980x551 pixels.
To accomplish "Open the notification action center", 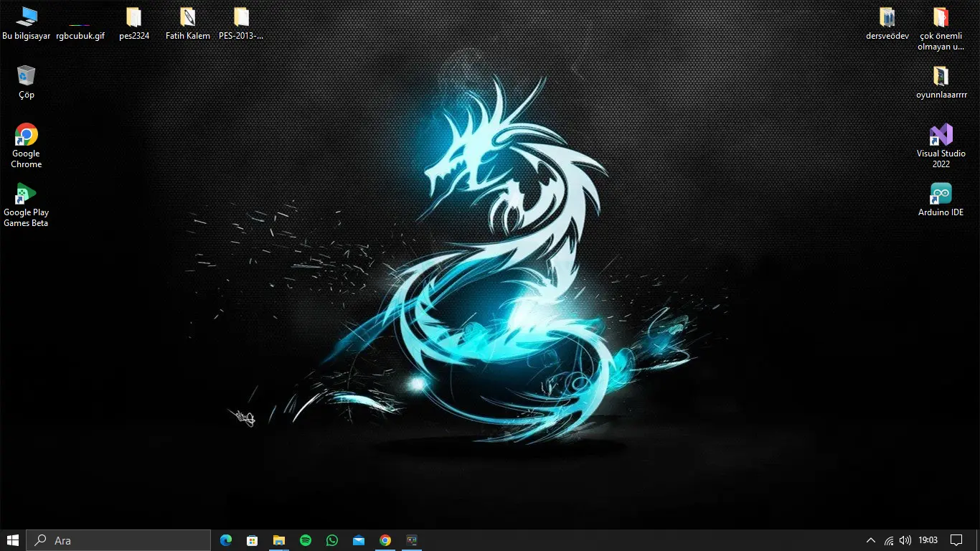I will tap(956, 540).
